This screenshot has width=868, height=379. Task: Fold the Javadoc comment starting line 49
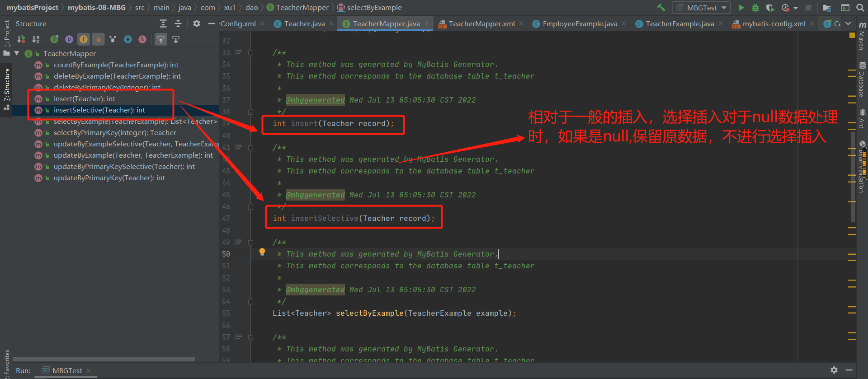pos(250,242)
